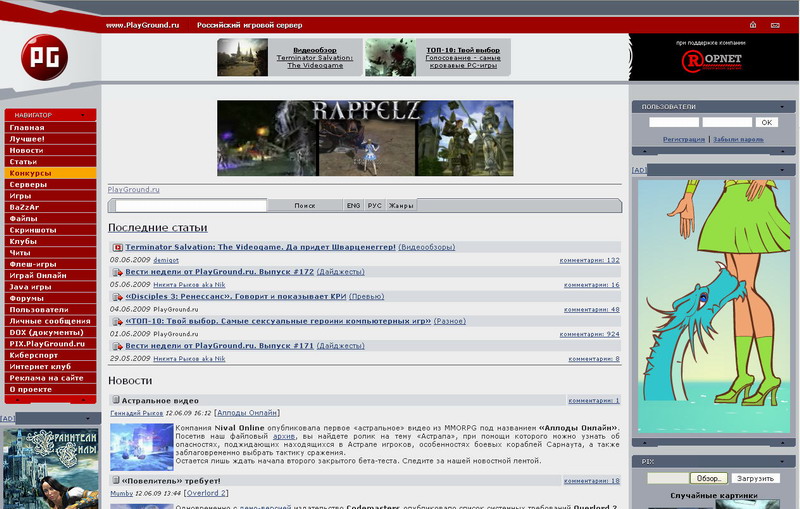Image resolution: width=800 pixels, height=509 pixels.
Task: Click the Поиск search button
Action: pyautogui.click(x=305, y=206)
